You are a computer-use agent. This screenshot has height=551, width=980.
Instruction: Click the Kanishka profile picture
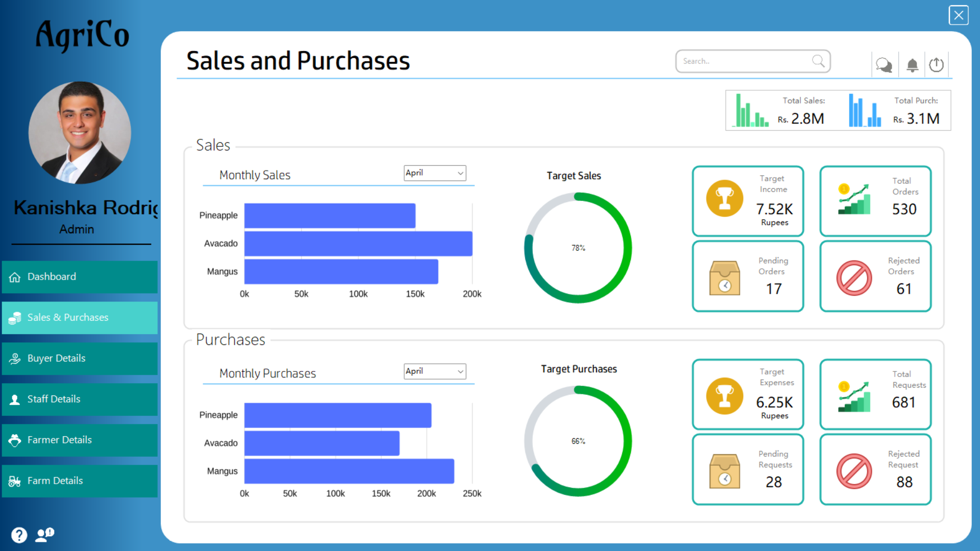[80, 133]
